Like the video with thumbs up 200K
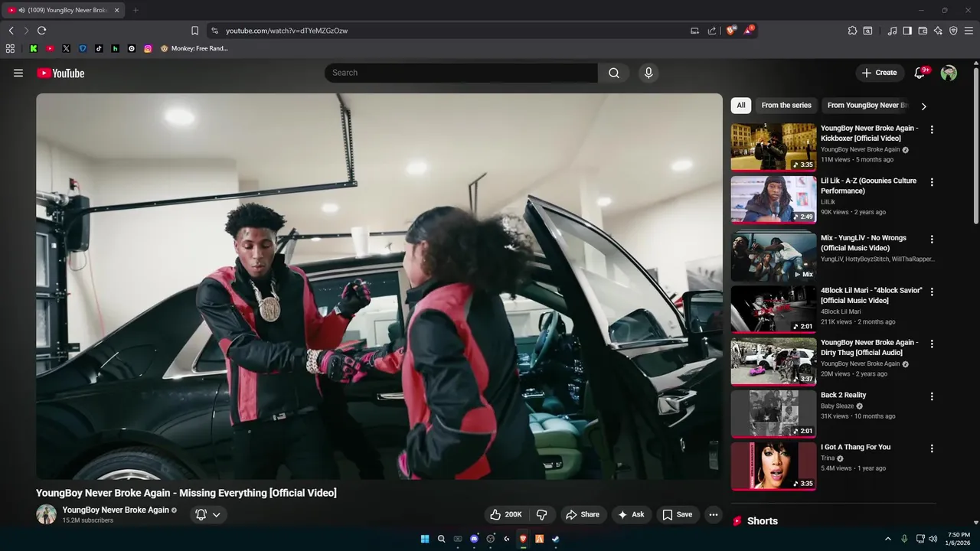 505,514
